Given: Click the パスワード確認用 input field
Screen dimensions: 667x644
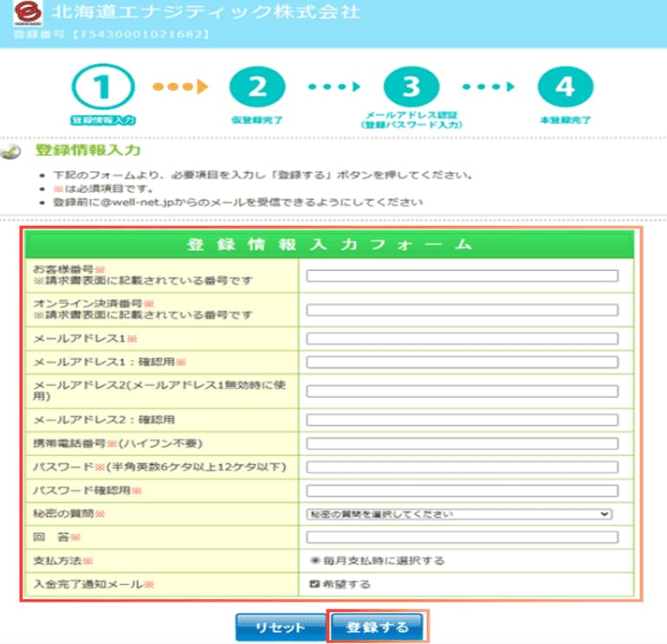Looking at the screenshot, I should coord(462,491).
